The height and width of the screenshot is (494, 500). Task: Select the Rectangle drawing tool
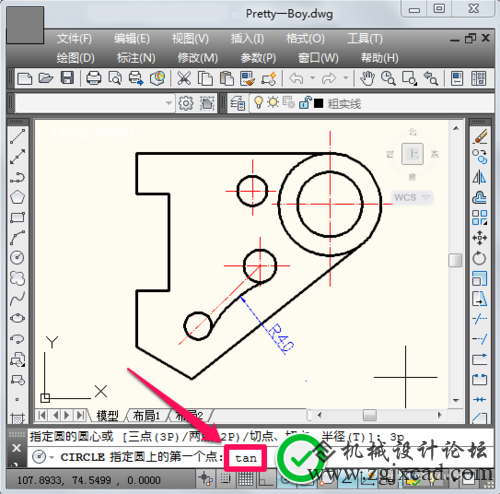tap(17, 217)
